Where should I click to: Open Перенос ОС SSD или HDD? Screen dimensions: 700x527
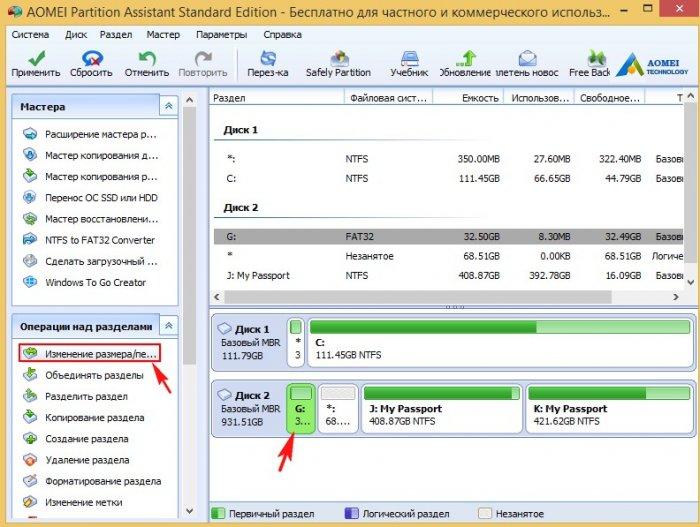[x=90, y=197]
